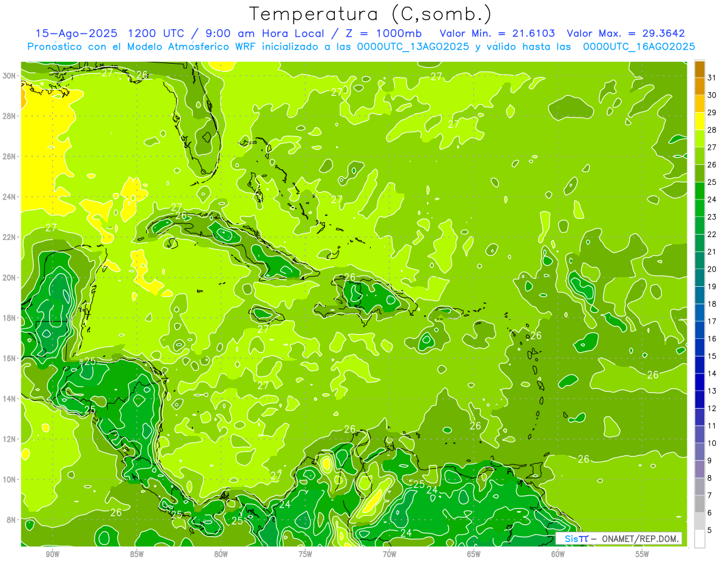The width and height of the screenshot is (728, 562).
Task: Select the "Z = 1000mb" level text
Action: coord(383,33)
